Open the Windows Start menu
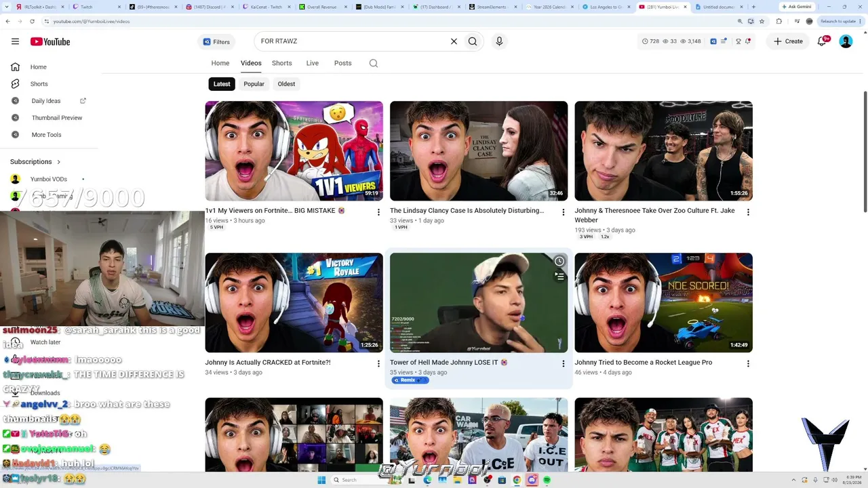This screenshot has height=488, width=868. (321, 480)
